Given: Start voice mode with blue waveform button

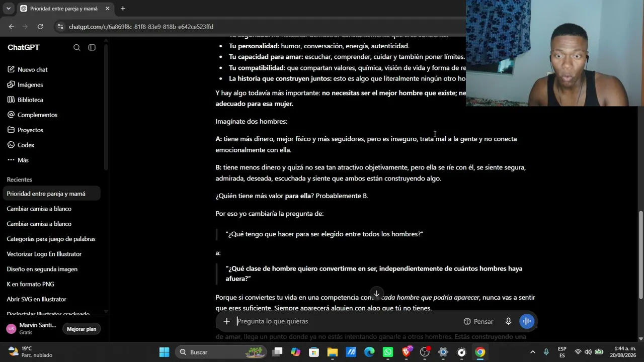Looking at the screenshot, I should (527, 321).
